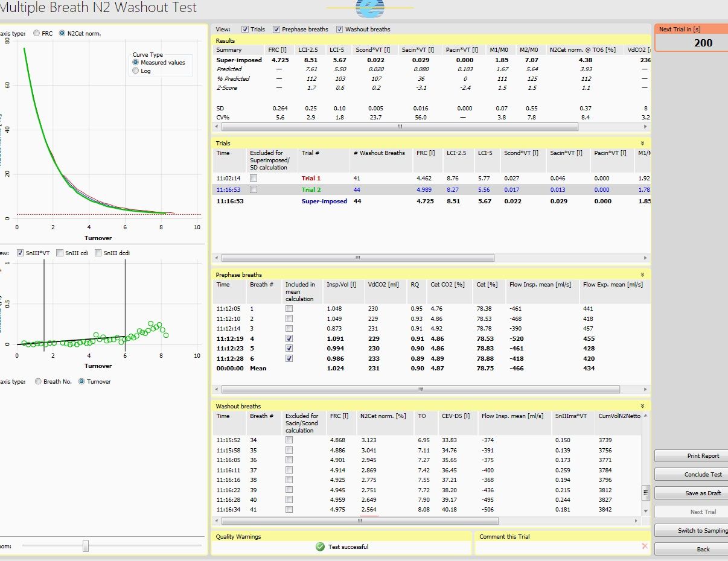Viewport: 728px width, 561px height.
Task: Toggle the Washout breaths view checkbox
Action: [340, 29]
